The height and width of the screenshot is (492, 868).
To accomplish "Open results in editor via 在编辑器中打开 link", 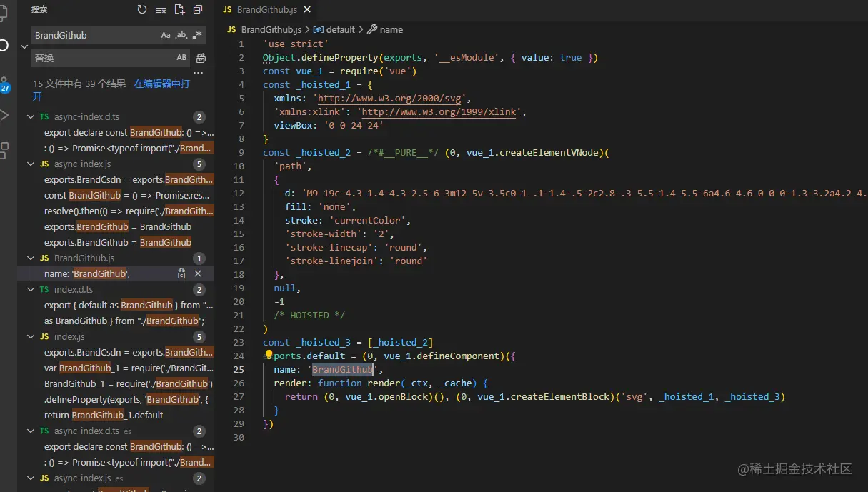I will pyautogui.click(x=162, y=84).
